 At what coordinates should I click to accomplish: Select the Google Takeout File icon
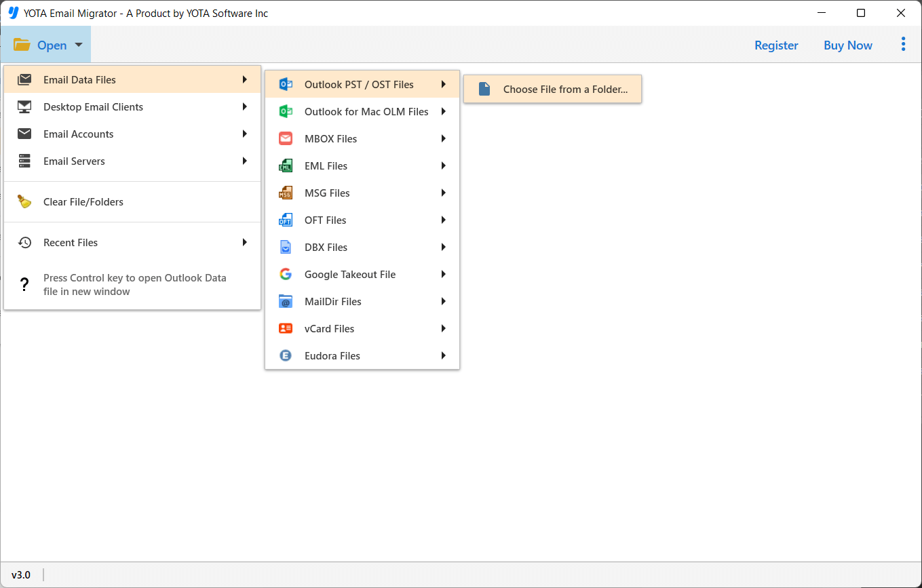286,274
